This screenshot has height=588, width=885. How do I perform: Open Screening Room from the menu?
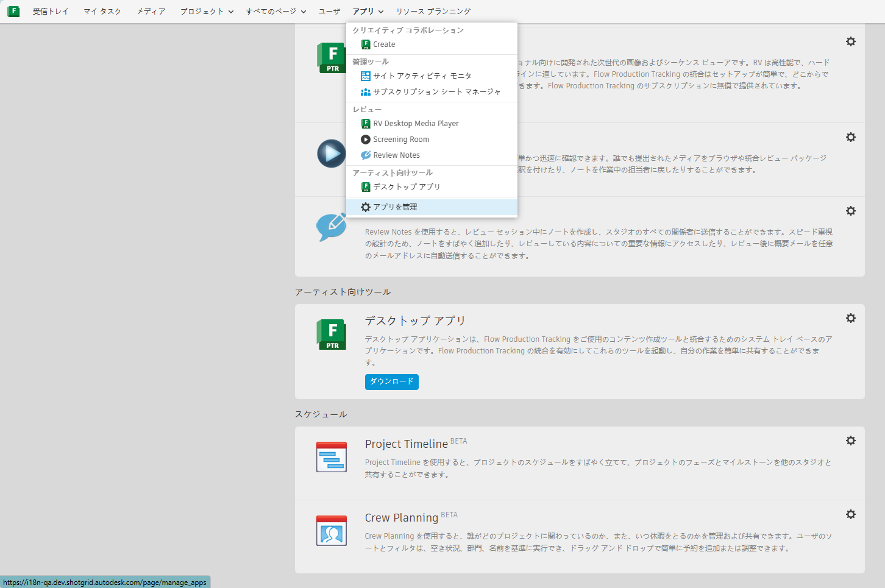tap(432, 140)
